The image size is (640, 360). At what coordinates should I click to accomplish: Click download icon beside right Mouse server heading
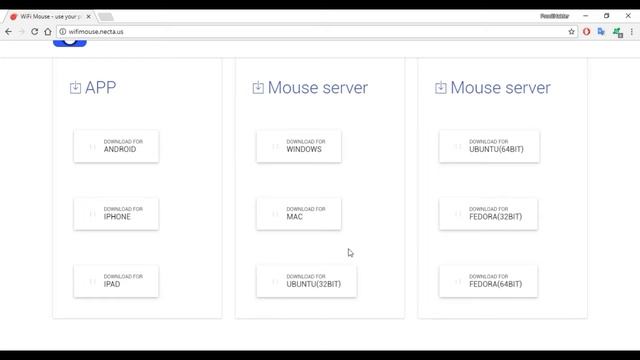click(x=440, y=88)
